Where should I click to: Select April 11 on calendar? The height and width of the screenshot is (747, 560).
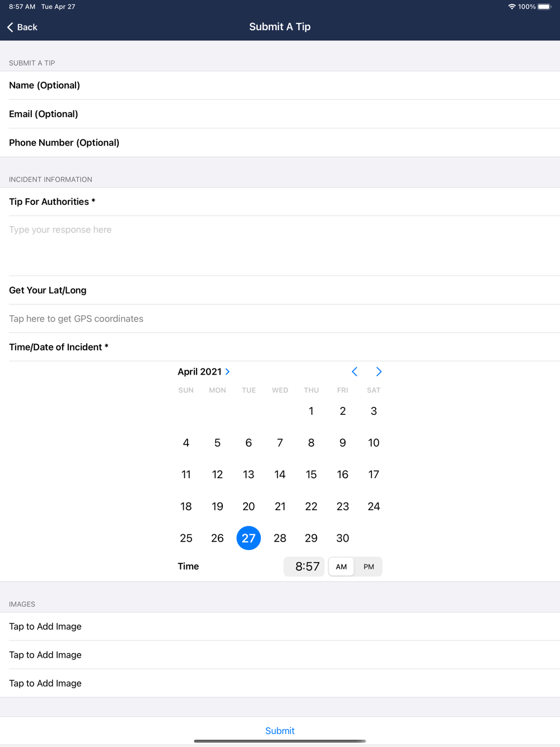coord(186,475)
